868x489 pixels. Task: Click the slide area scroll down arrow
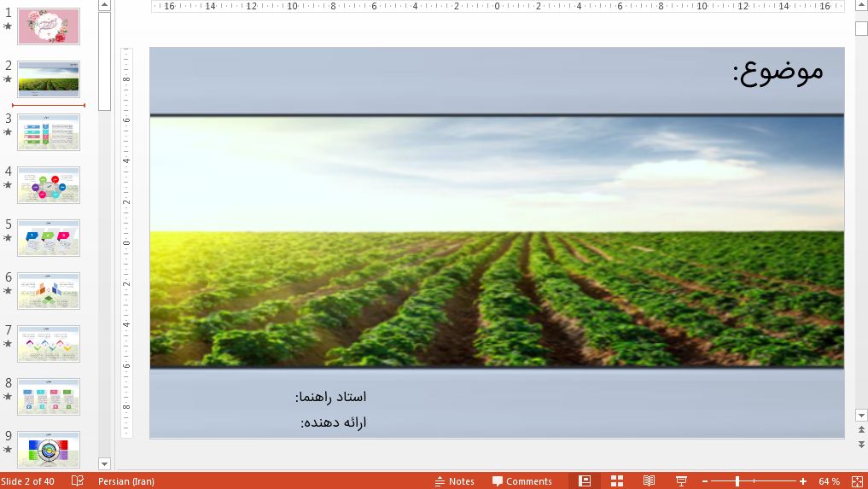tap(861, 415)
